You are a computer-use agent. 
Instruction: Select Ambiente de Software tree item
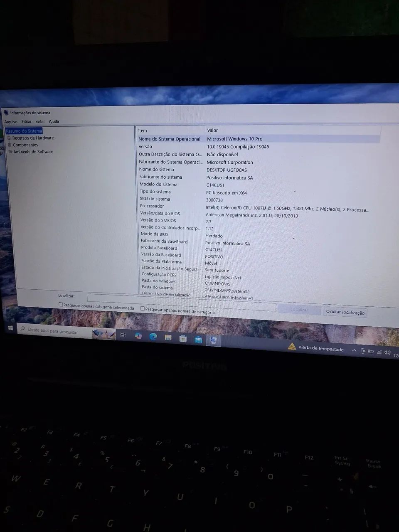click(33, 152)
